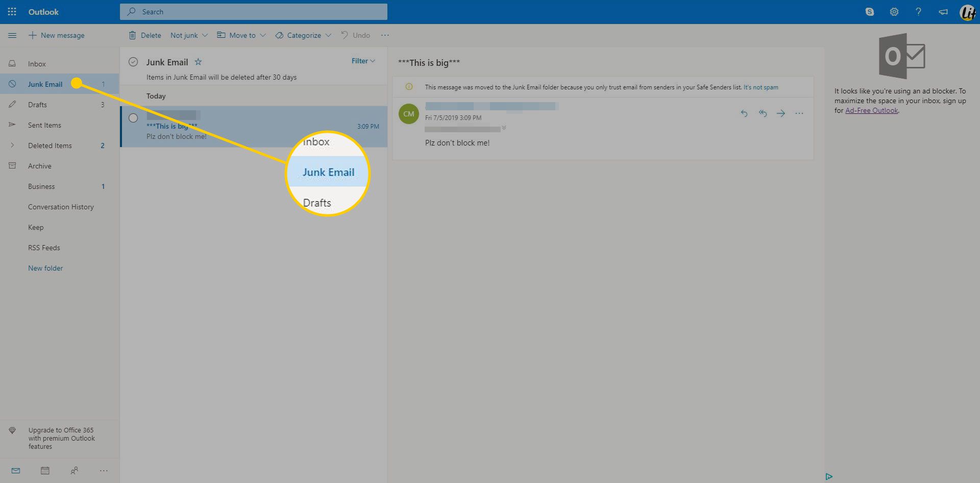Expand the recipient details chevron
Image resolution: width=980 pixels, height=483 pixels.
[504, 128]
